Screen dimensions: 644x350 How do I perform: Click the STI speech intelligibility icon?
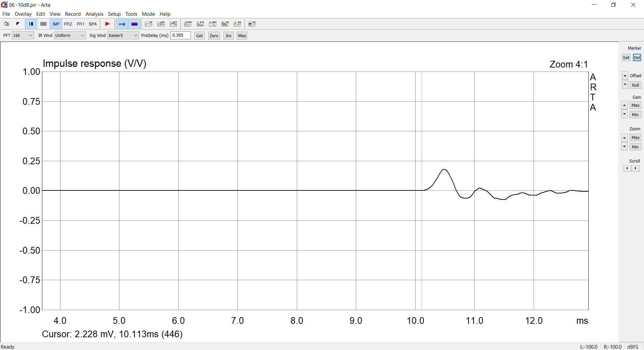point(252,24)
